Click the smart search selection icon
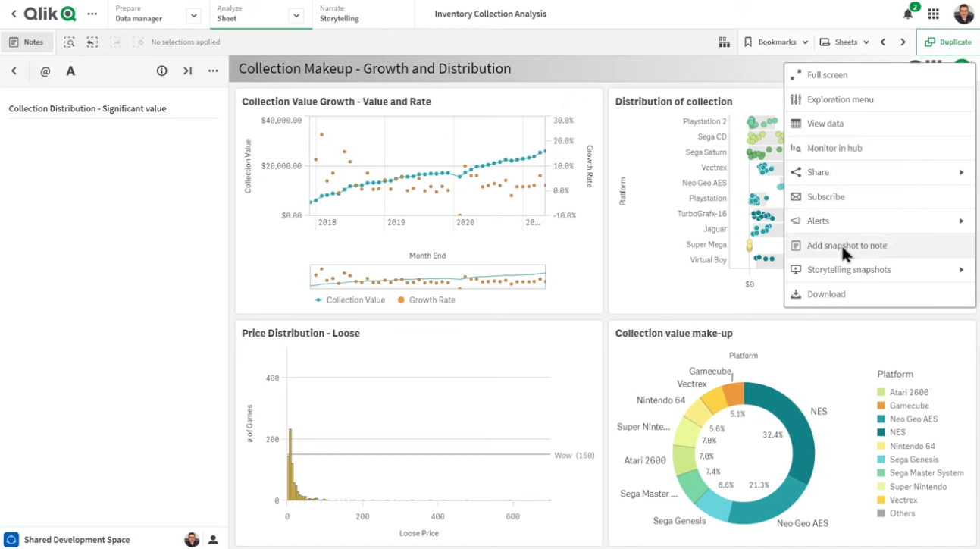This screenshot has height=549, width=980. 69,42
